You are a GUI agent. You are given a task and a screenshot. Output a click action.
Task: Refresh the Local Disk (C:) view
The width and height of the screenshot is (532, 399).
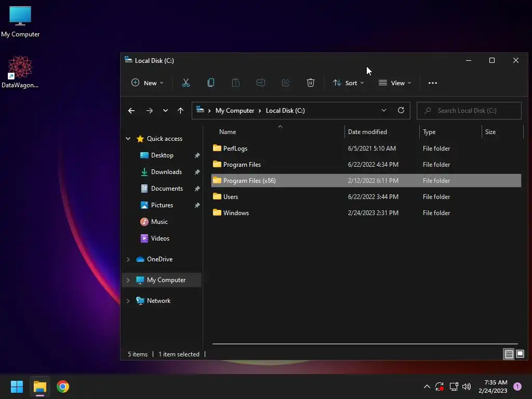(x=401, y=110)
